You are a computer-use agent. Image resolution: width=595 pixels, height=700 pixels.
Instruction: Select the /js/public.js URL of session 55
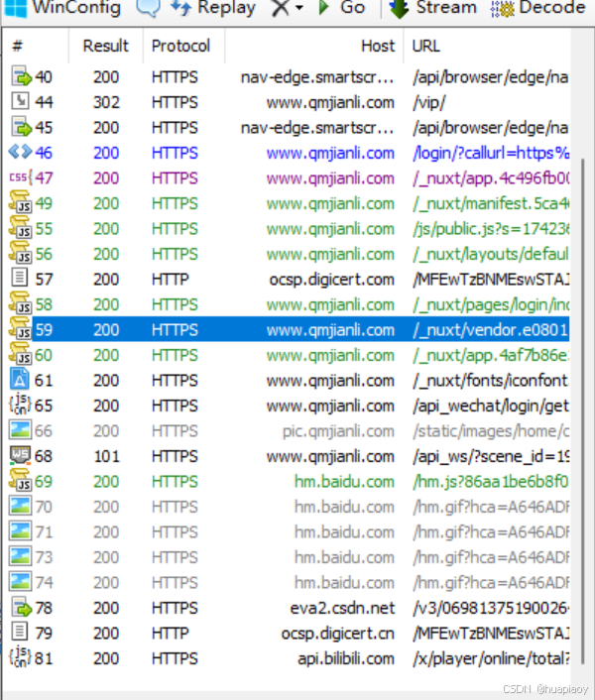pos(491,229)
